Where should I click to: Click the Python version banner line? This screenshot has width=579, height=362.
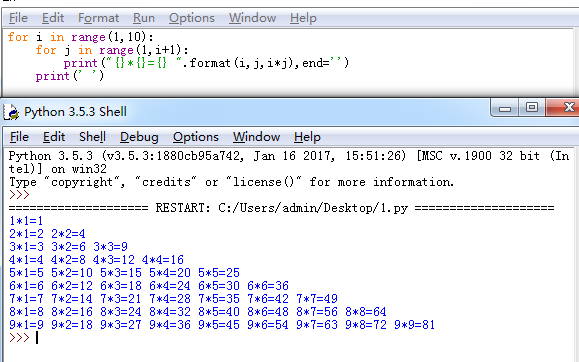pos(289,163)
